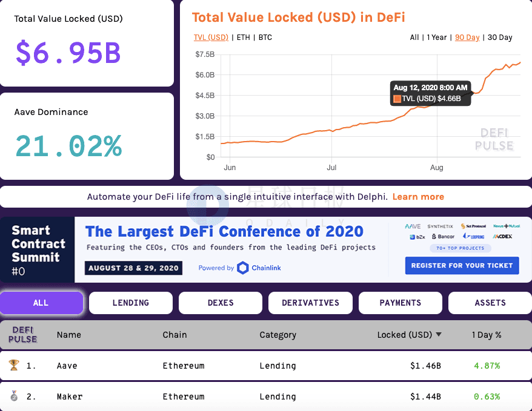532x411 pixels.
Task: Click the Chainlink hexagon logo
Action: 242,268
